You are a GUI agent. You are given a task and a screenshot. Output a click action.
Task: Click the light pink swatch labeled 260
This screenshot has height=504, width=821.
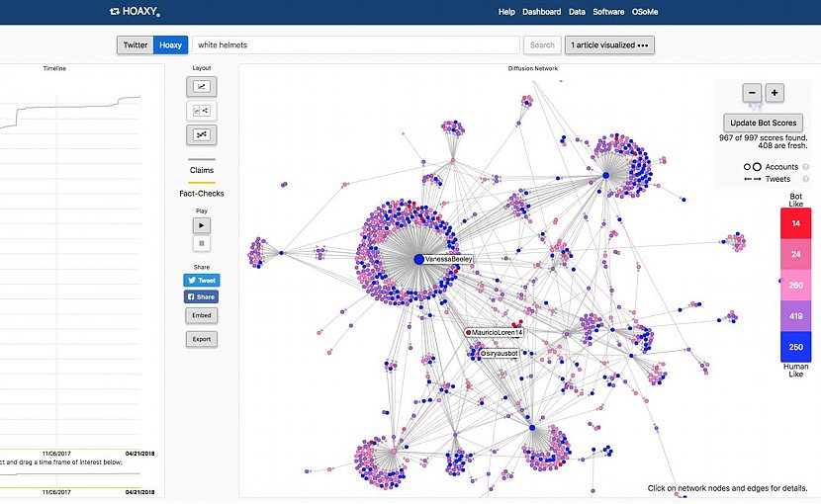(796, 286)
